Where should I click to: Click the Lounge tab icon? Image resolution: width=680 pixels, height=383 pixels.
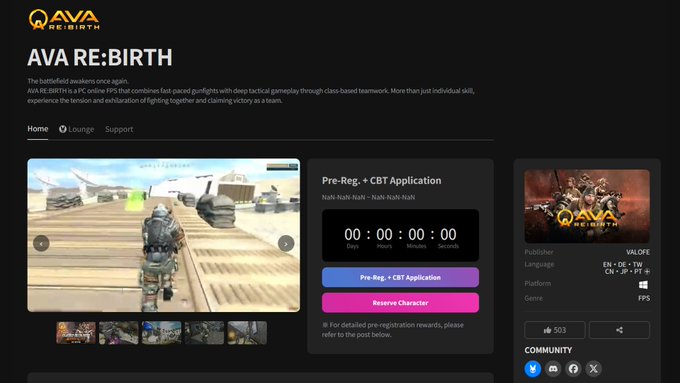(x=63, y=129)
